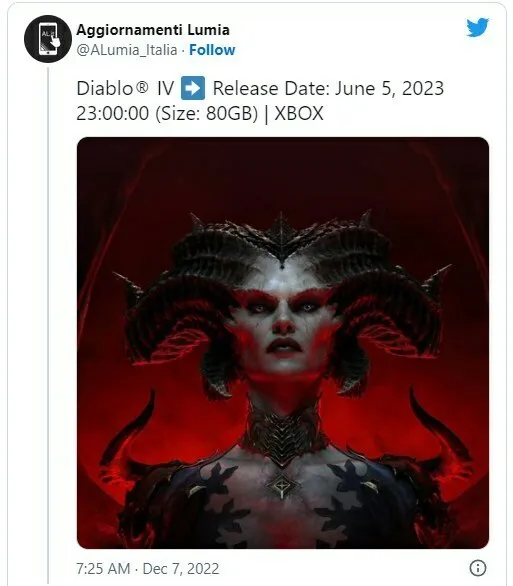Screen dimensions: 513x586
Task: Click the blue right-arrow emoji in tweet
Action: pyautogui.click(x=193, y=88)
